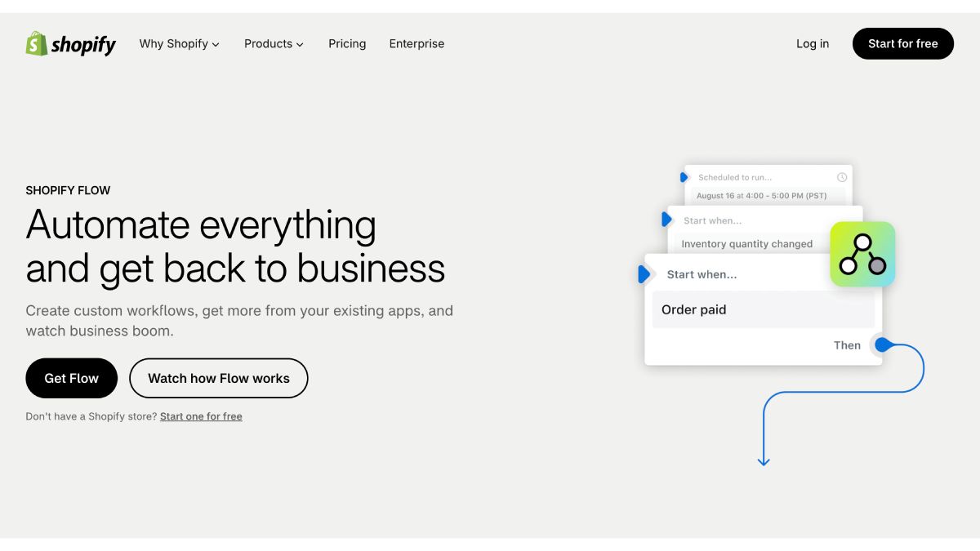Image resolution: width=980 pixels, height=551 pixels.
Task: Click the Then label on workflow card
Action: [x=847, y=345]
